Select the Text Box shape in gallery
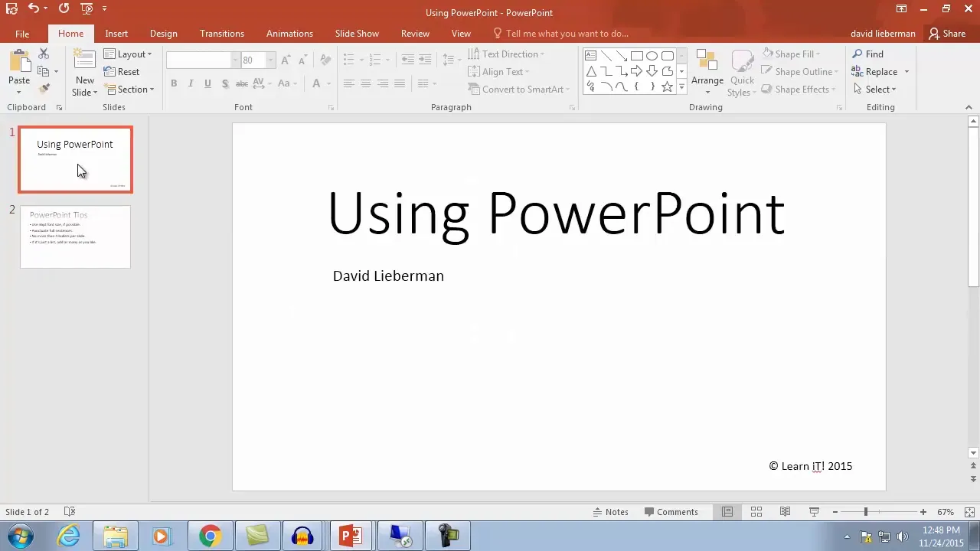The height and width of the screenshot is (551, 980). pos(590,56)
